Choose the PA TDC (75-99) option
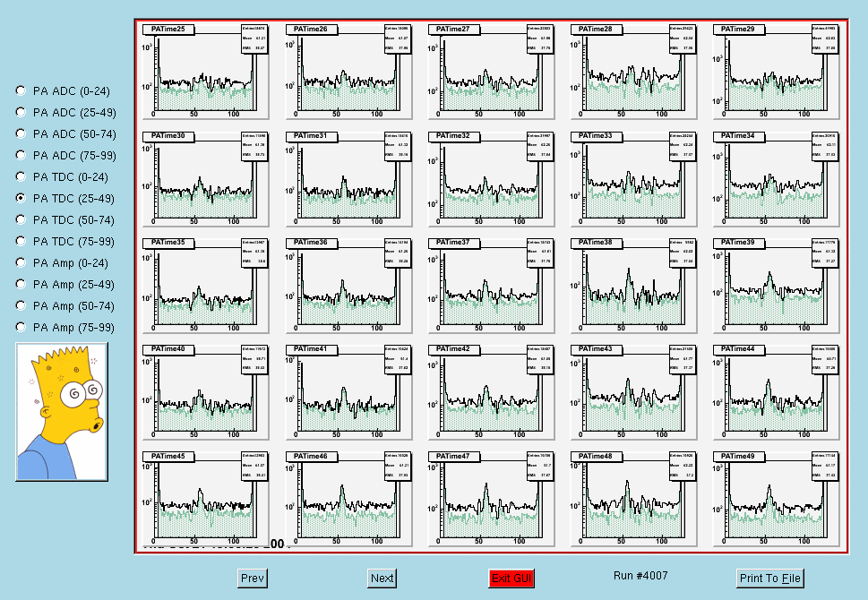Screen dimensions: 868x600 21,241
